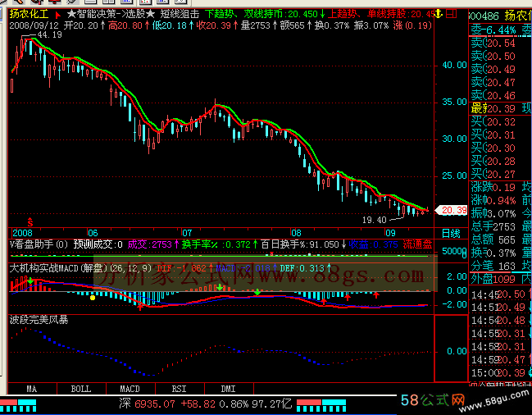Click the sell quote 20.54 row

click(x=493, y=43)
